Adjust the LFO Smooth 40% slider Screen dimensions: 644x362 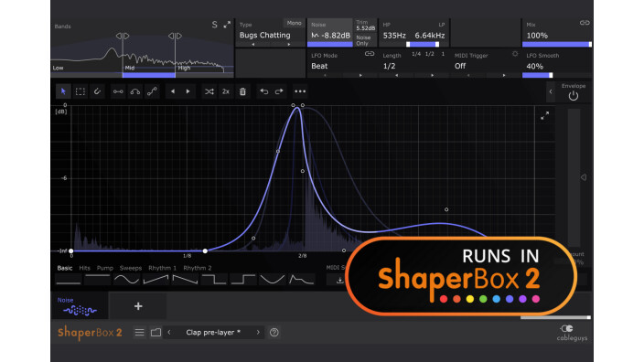tap(557, 76)
